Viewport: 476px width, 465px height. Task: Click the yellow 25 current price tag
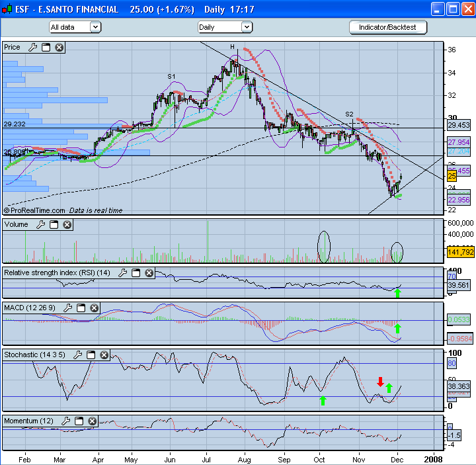click(452, 176)
